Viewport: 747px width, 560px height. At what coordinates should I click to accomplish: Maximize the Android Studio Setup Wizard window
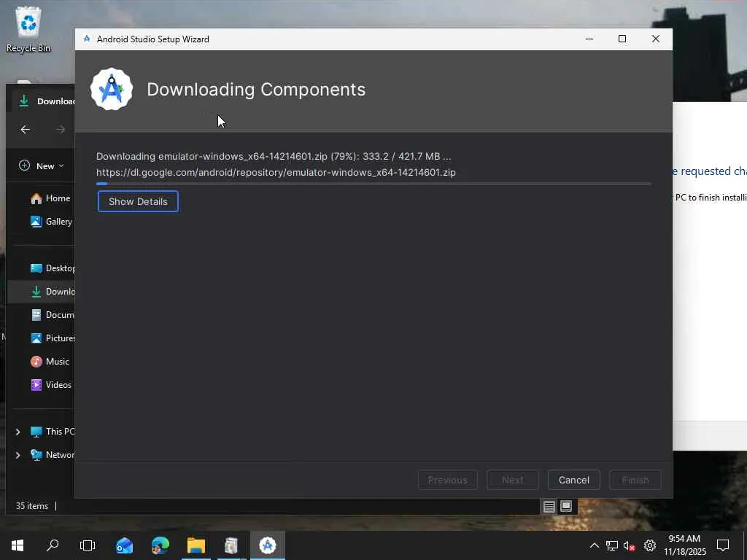[622, 39]
